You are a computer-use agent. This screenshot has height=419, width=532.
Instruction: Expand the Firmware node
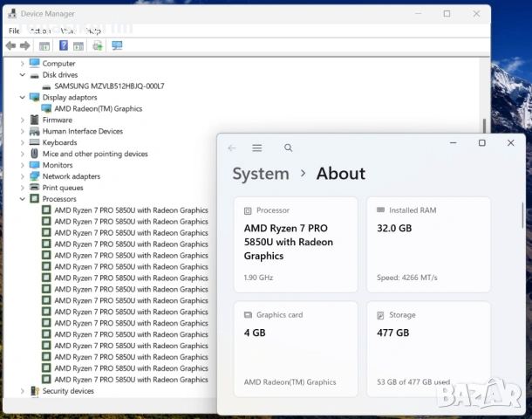pos(23,120)
